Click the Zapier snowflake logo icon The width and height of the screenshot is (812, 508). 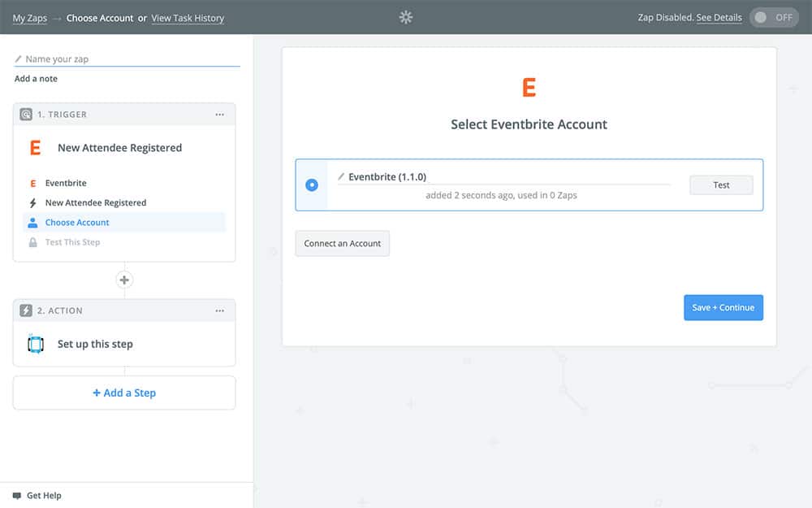[406, 17]
